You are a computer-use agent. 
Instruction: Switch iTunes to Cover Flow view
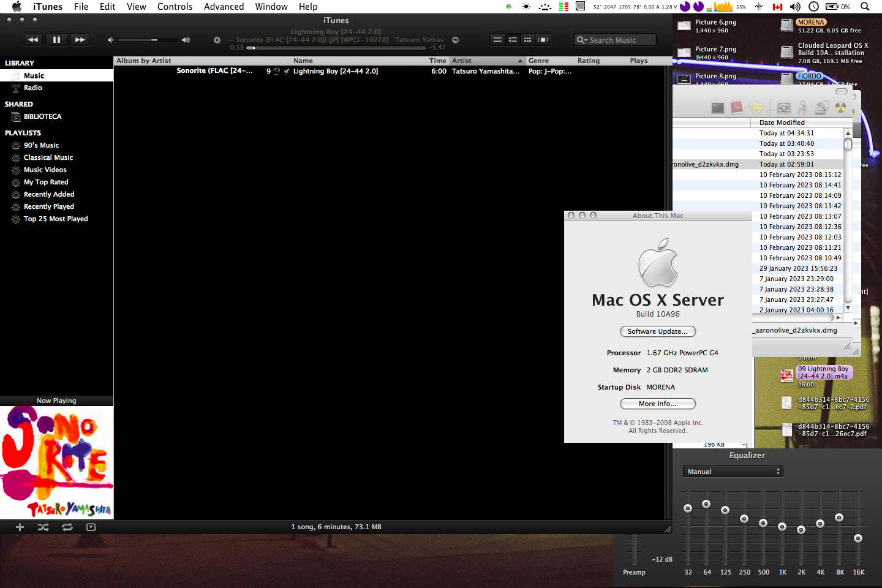point(543,40)
